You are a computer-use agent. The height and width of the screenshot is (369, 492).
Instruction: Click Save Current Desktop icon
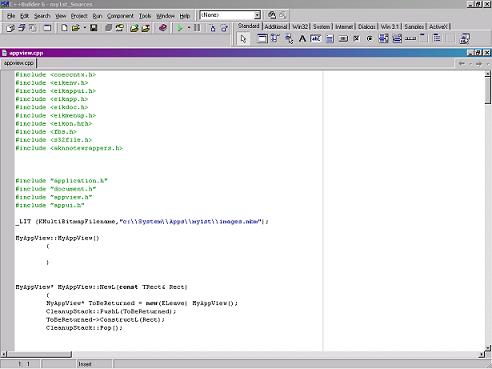point(272,15)
